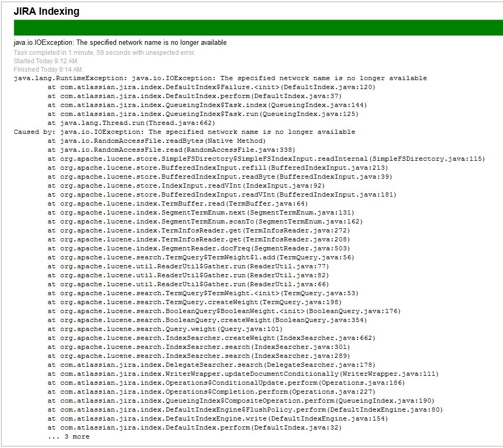Click the DefaultIndex.java:37 trace line
The height and width of the screenshot is (448, 503).
click(x=195, y=96)
